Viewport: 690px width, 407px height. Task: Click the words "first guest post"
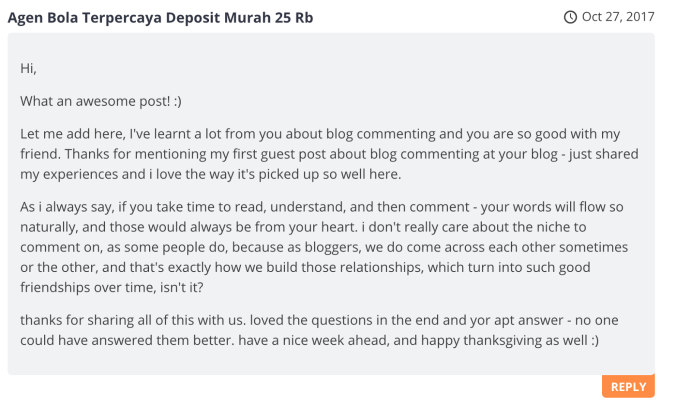(279, 154)
